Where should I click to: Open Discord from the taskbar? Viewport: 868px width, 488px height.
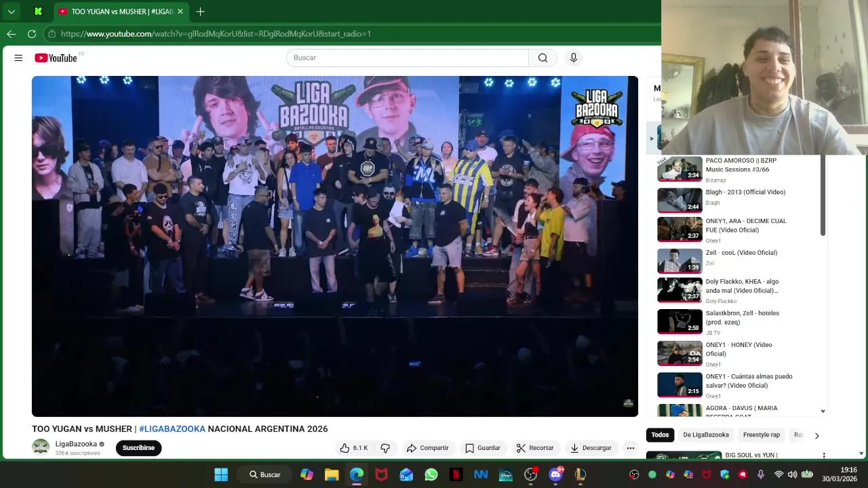click(555, 474)
